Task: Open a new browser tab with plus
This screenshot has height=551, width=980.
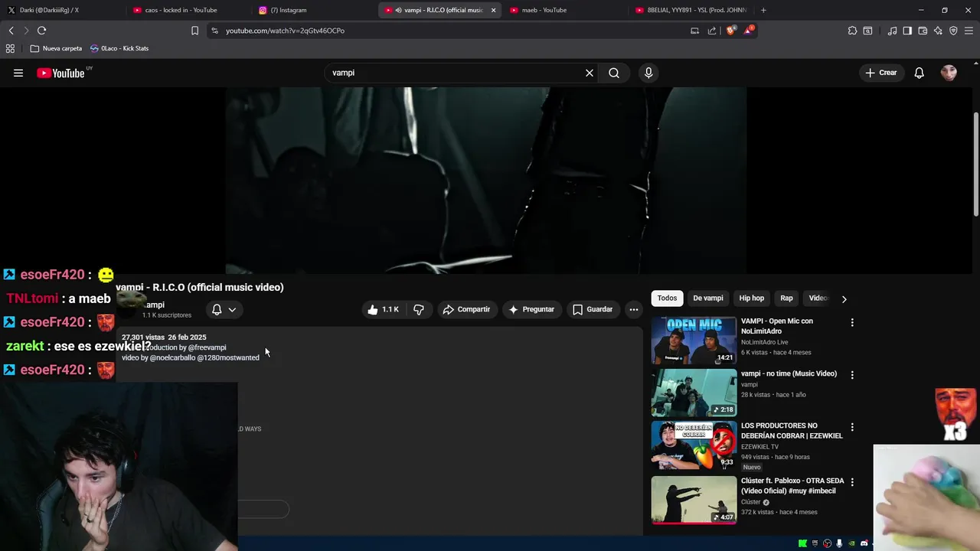Action: (763, 10)
